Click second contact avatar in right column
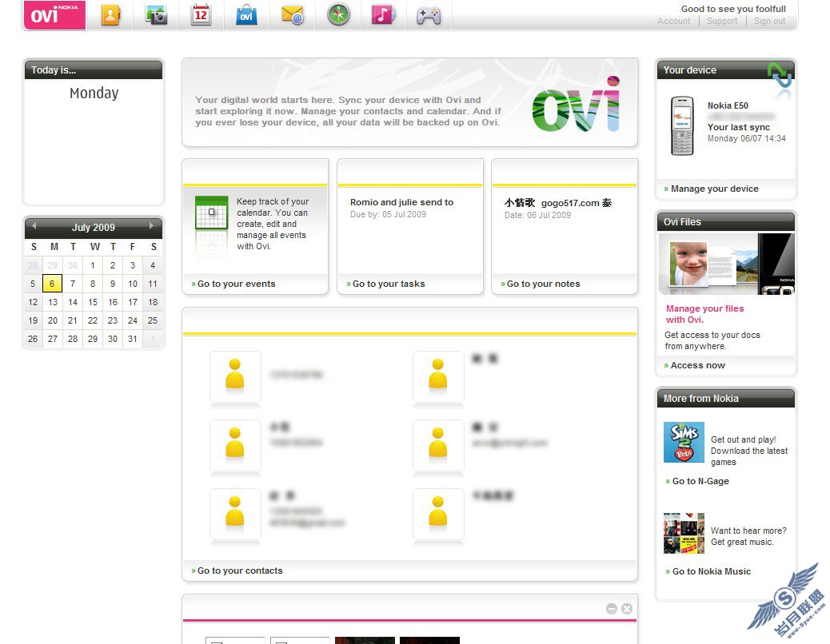This screenshot has height=644, width=830. [x=438, y=445]
